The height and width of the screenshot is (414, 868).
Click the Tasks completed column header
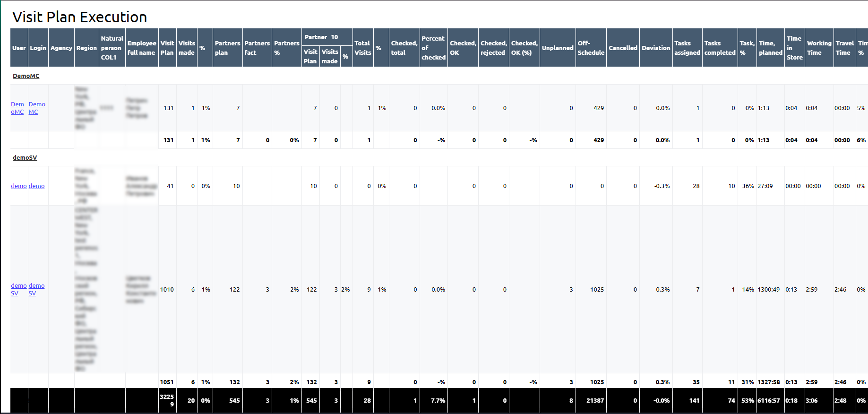[719, 48]
